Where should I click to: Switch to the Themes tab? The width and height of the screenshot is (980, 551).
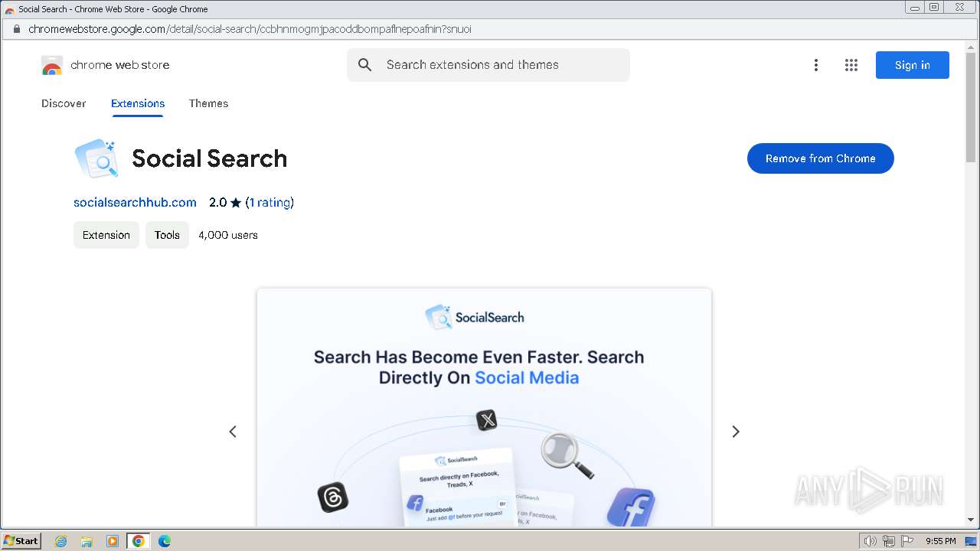pyautogui.click(x=208, y=103)
